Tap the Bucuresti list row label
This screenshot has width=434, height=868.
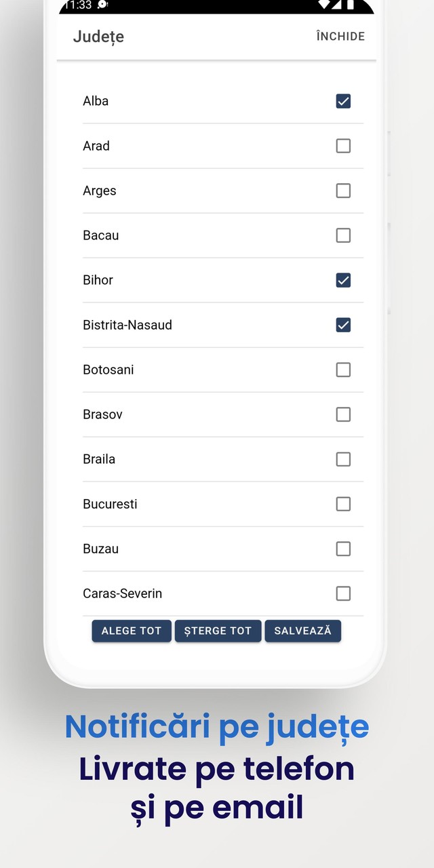110,504
